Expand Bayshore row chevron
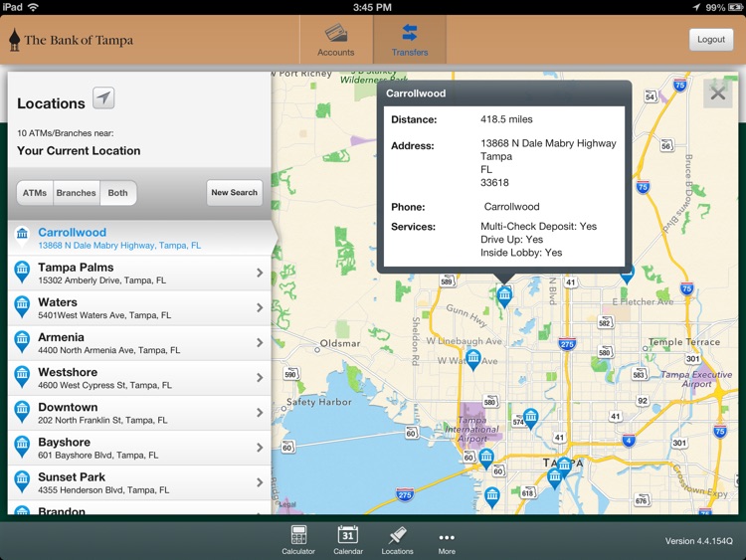746x560 pixels. pos(260,448)
